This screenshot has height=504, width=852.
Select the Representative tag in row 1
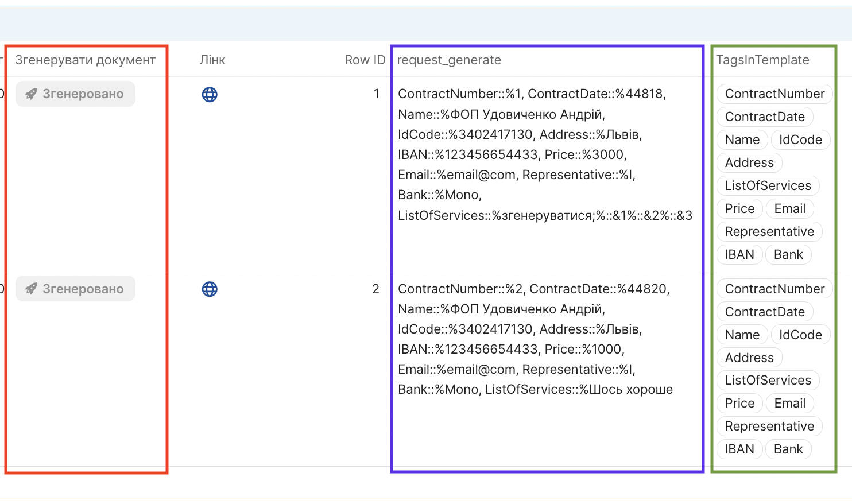(x=769, y=232)
